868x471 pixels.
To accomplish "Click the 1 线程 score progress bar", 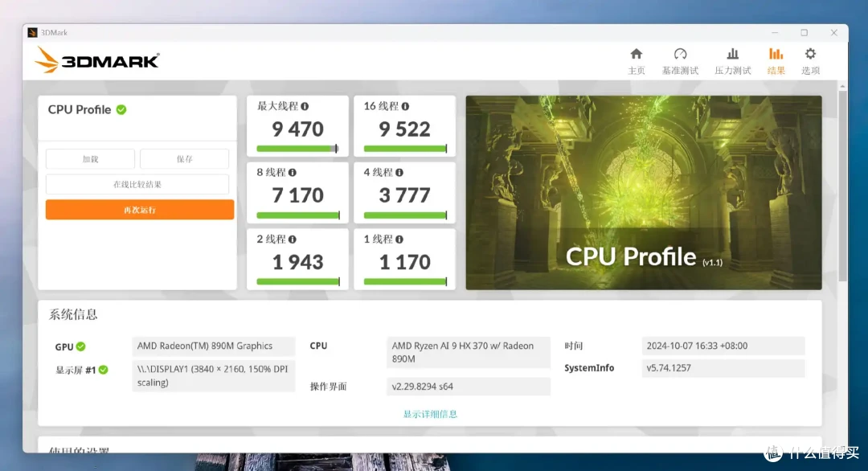I will click(404, 281).
